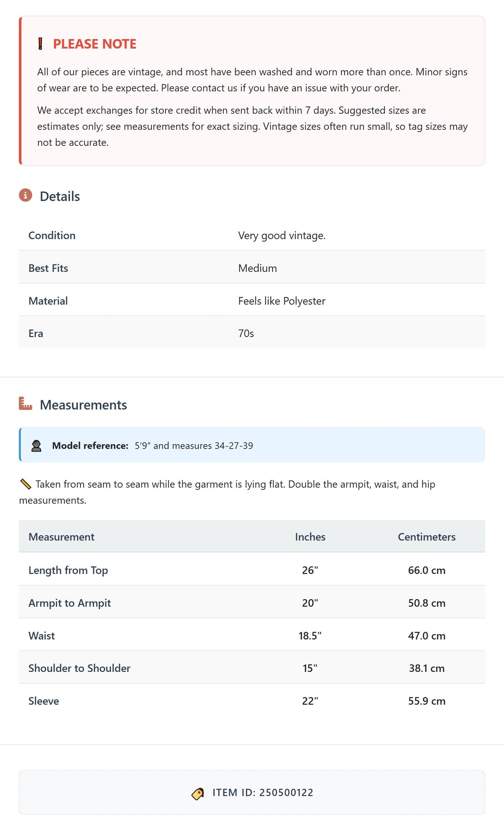The width and height of the screenshot is (504, 831).
Task: Select the Armpit to Armpit row
Action: (x=252, y=603)
